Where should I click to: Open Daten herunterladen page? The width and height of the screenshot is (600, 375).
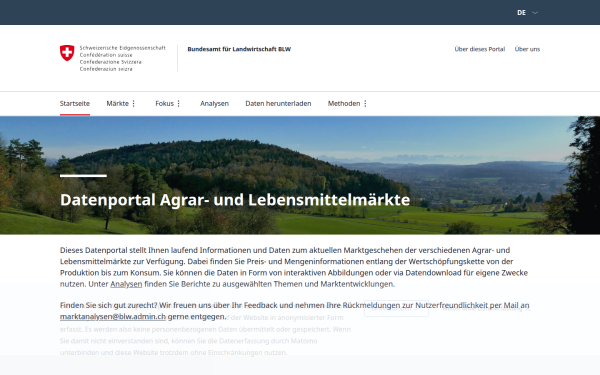278,103
